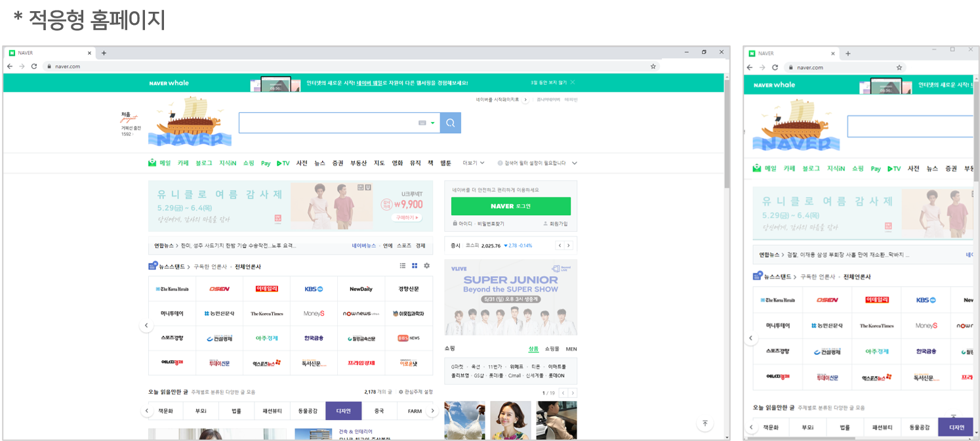
Task: Click back arrow in left browser window
Action: [x=10, y=66]
